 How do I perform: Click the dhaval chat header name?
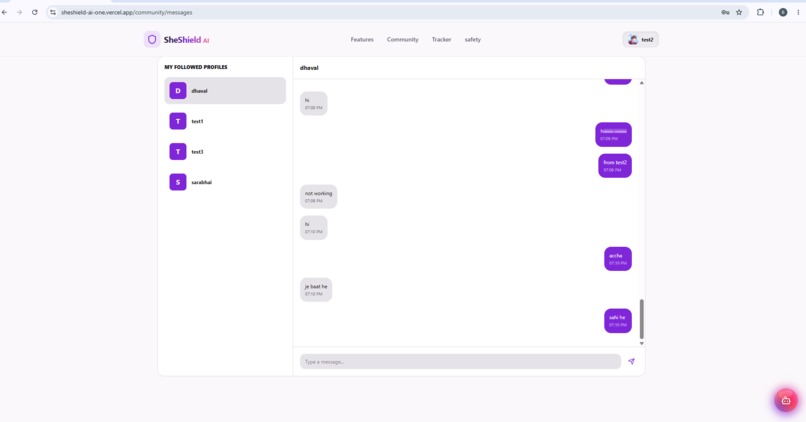click(x=309, y=68)
